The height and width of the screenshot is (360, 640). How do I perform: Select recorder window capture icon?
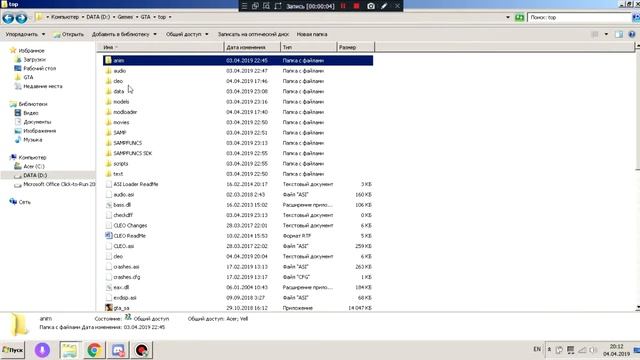point(255,6)
